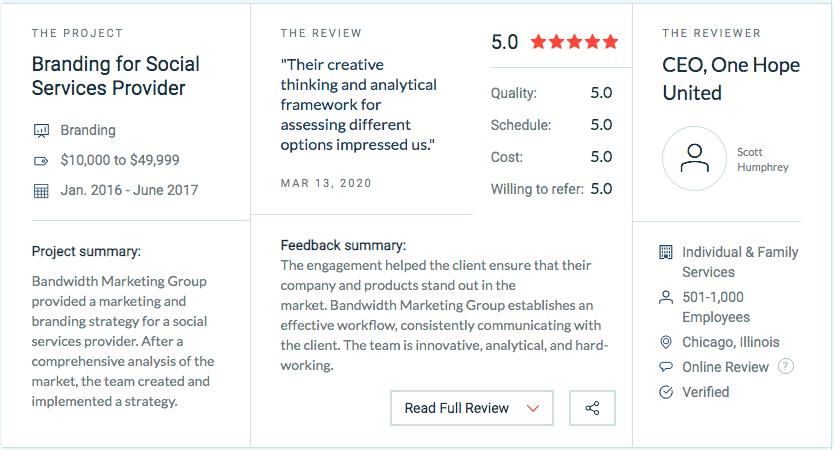
Task: Click the Willing to refer score row
Action: click(x=551, y=189)
